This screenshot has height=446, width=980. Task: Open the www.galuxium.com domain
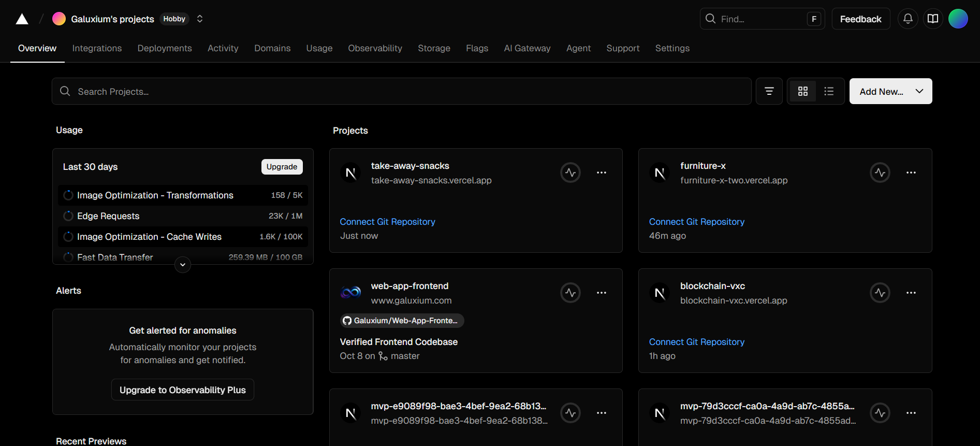pos(411,300)
